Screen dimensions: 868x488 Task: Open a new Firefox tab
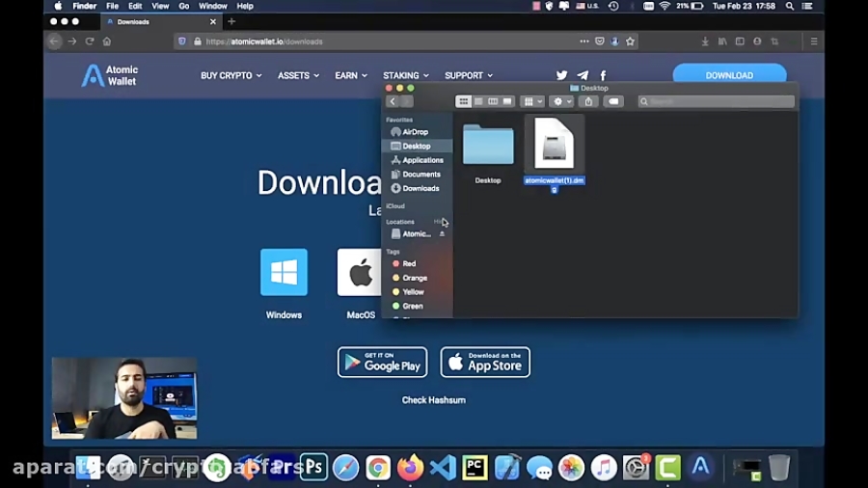[231, 21]
